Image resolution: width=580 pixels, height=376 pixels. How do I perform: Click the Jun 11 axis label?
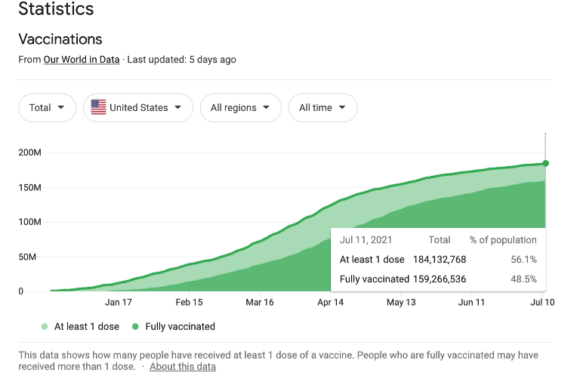471,302
